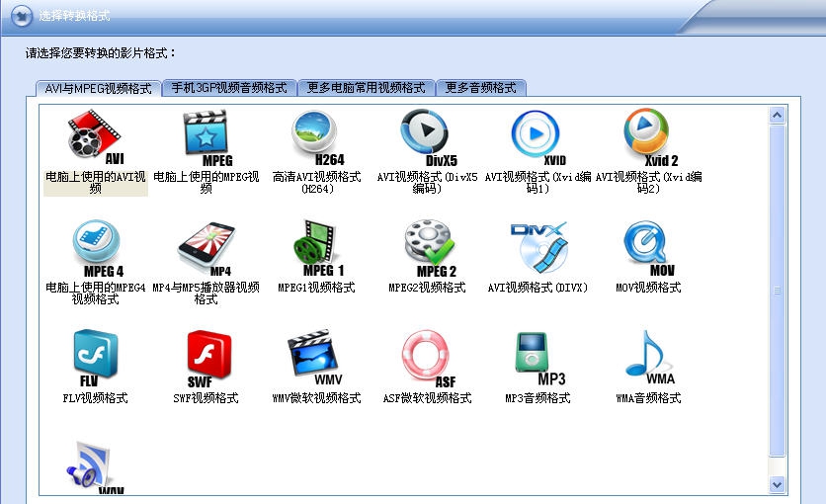Click the label SWF视频格式

pyautogui.click(x=206, y=397)
